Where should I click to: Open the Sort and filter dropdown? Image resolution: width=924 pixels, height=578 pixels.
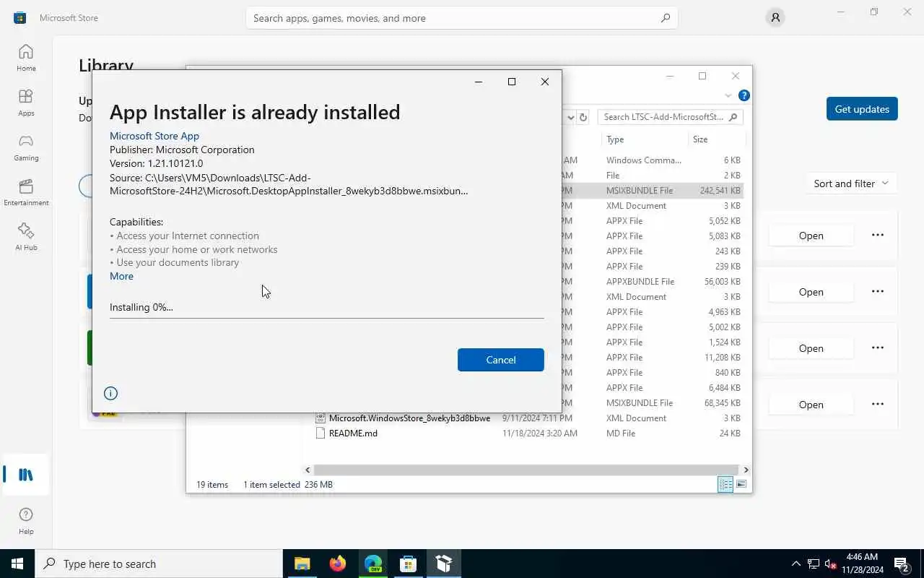click(851, 184)
